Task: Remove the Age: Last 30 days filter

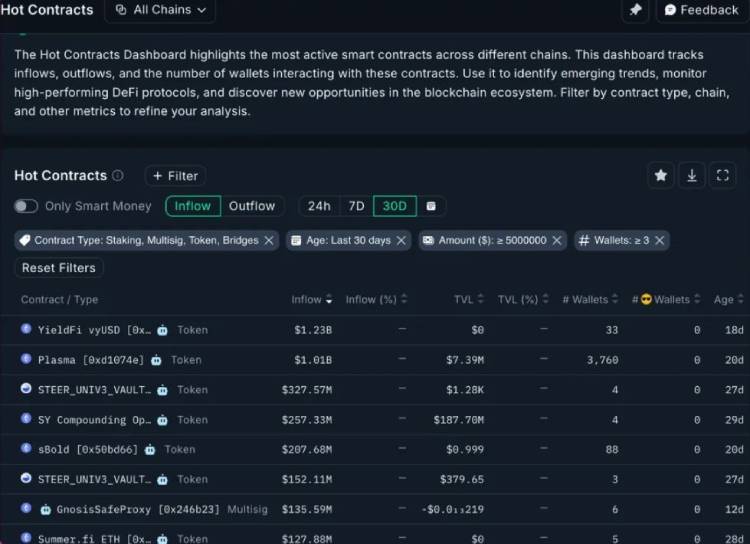Action: [x=401, y=240]
